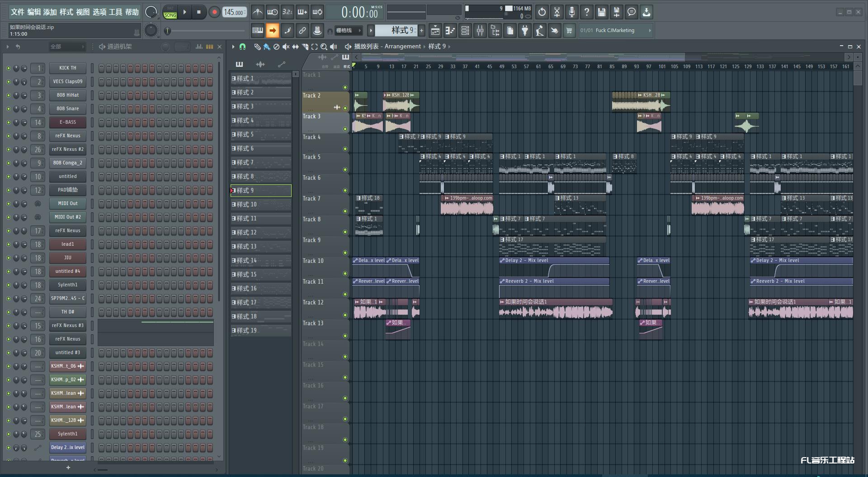Expand the Arrangement breadcrumb arrow
868x477 pixels.
click(x=424, y=47)
